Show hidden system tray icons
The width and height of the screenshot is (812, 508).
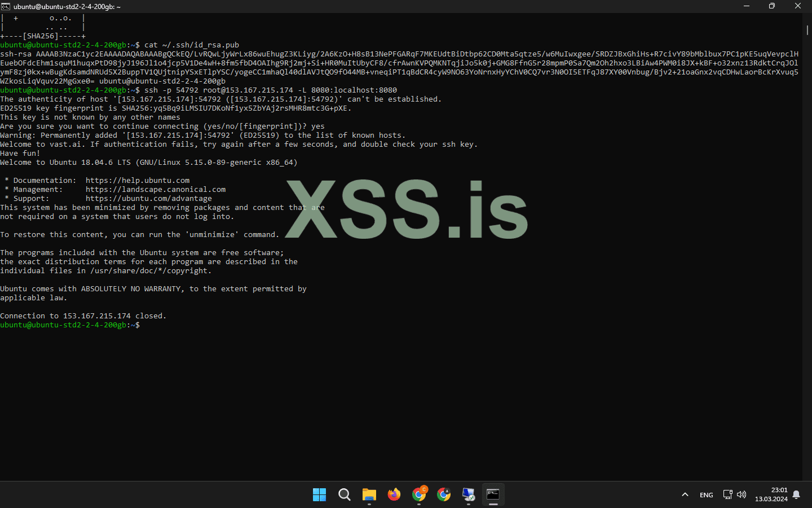685,495
